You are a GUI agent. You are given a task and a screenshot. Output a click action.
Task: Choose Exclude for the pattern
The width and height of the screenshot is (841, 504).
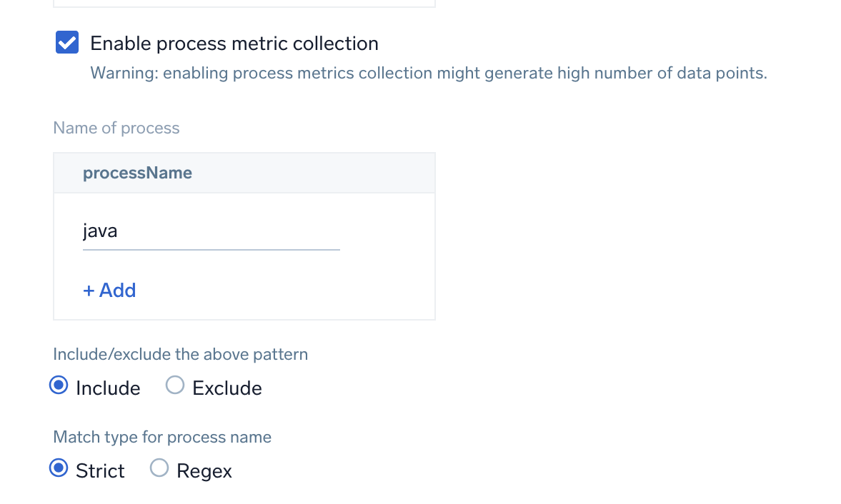click(x=174, y=385)
